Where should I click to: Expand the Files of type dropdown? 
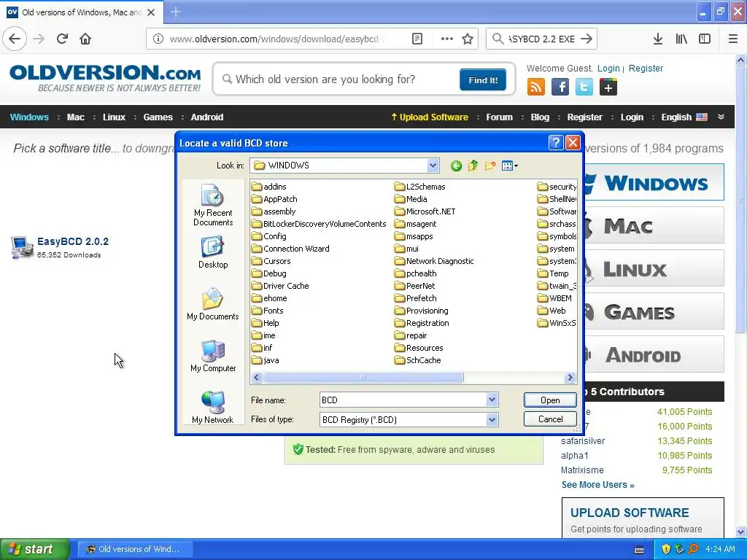(x=492, y=419)
